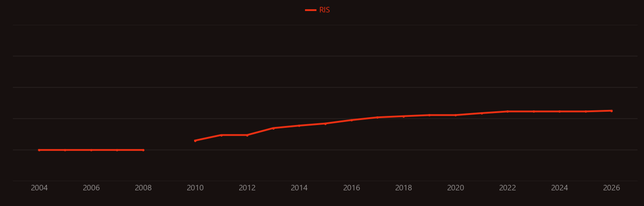The width and height of the screenshot is (644, 206).
Task: Toggle the RIS series in the legend
Action: (318, 10)
